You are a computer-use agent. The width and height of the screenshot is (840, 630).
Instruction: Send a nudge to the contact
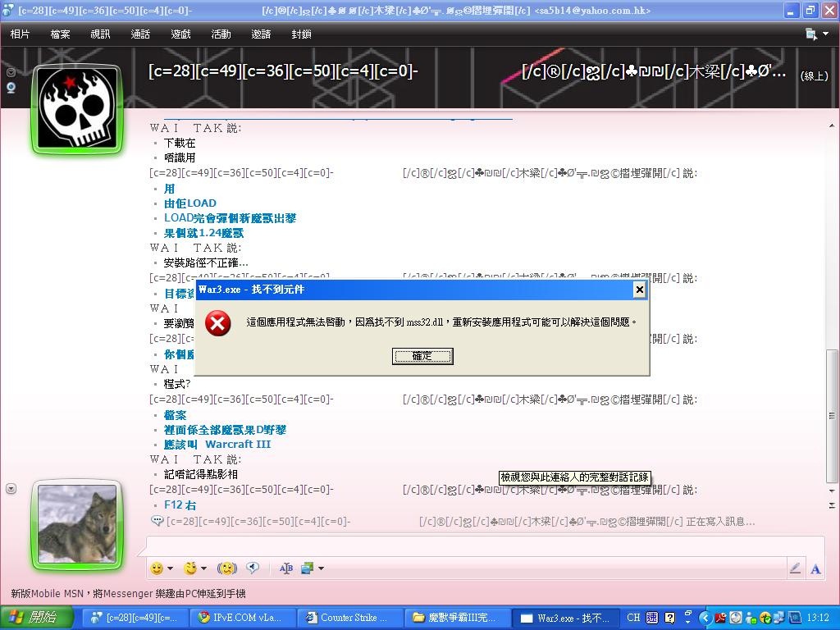tap(226, 568)
